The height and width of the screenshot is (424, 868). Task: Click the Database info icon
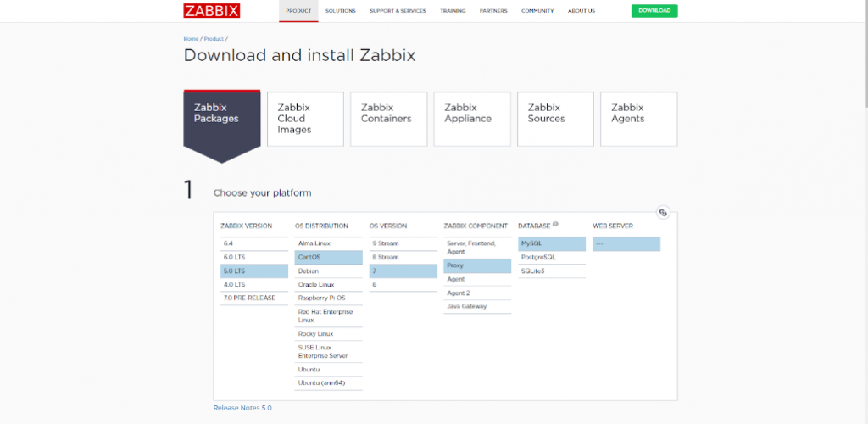[x=555, y=224]
